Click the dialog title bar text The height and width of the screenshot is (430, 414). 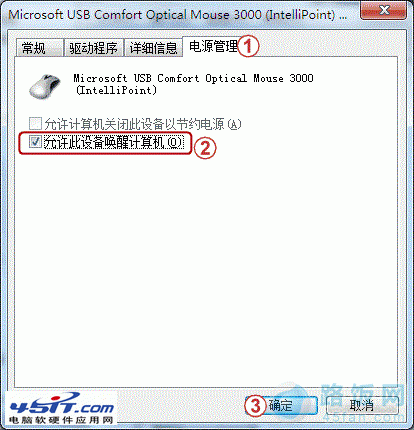click(x=177, y=15)
